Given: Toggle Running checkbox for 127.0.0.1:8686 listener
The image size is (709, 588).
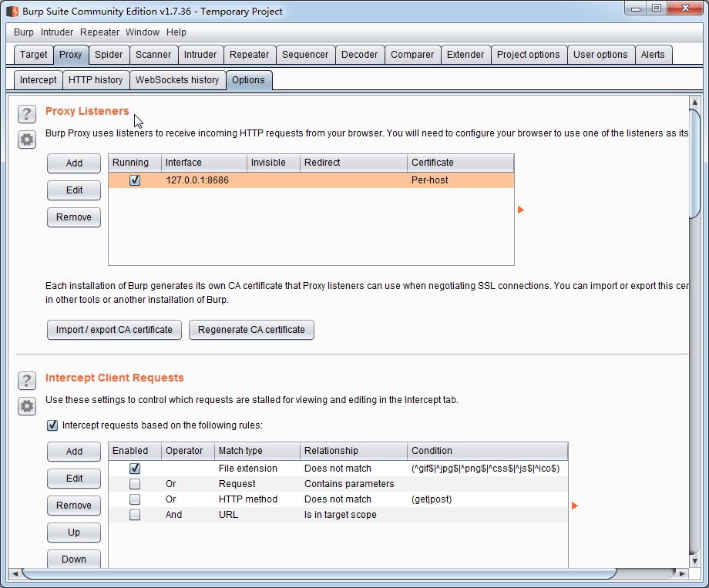Looking at the screenshot, I should 135,180.
